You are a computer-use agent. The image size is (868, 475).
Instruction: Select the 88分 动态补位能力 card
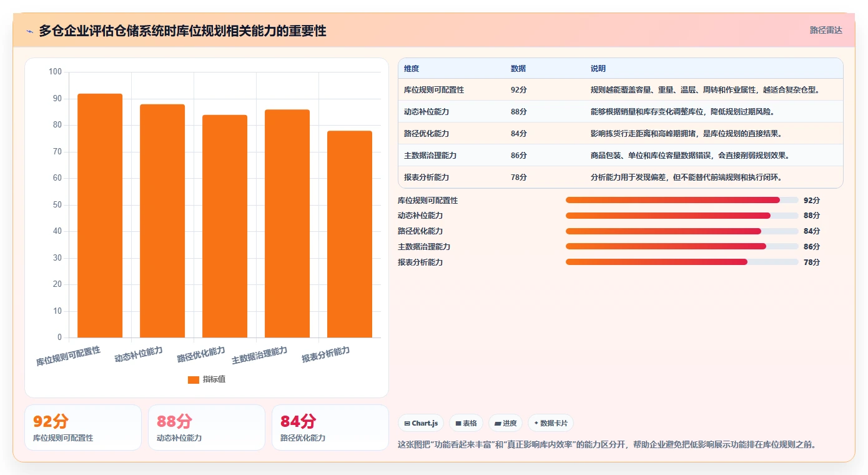coord(207,427)
